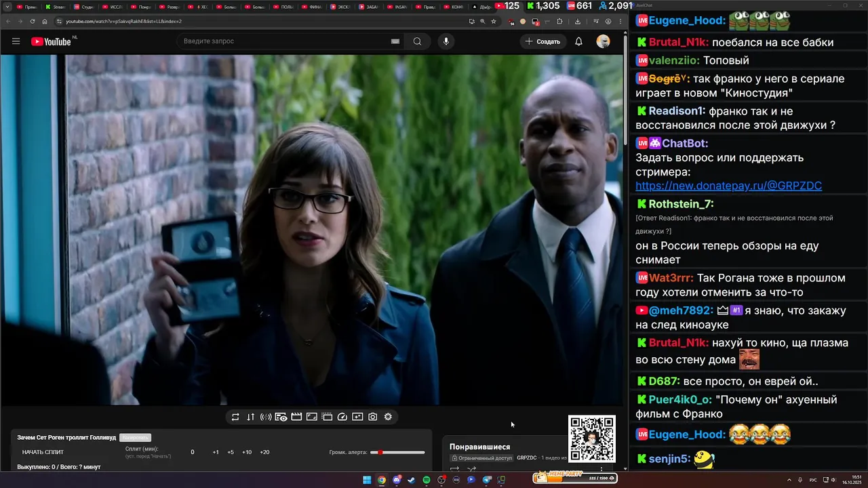Add +5 minutes to the split
Viewport: 868px width, 488px height.
(231, 452)
